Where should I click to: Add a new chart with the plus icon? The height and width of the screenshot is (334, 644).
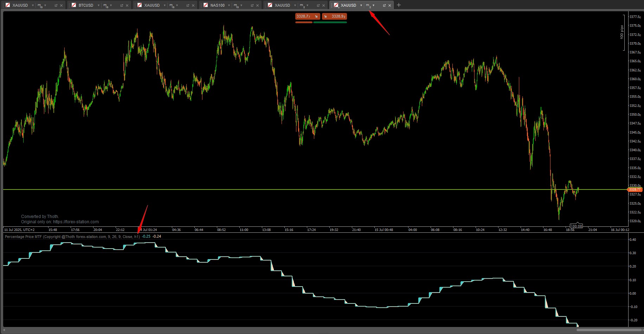pos(399,5)
